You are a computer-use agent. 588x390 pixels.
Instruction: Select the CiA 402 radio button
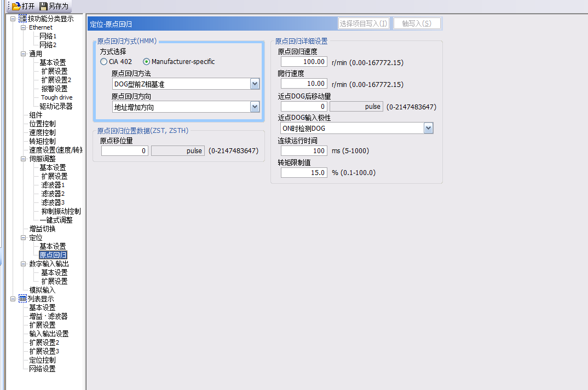[104, 62]
